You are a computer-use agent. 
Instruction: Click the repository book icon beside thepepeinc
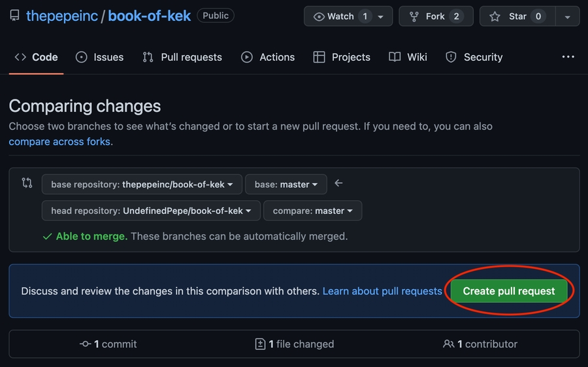(15, 16)
